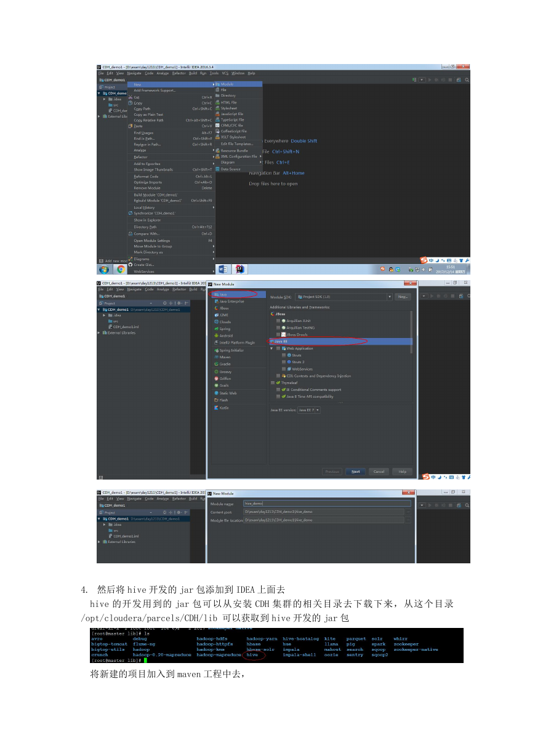This screenshot has height=756, width=535.
Task: Toggle IE Conditional Comments support checkbox
Action: click(x=278, y=390)
